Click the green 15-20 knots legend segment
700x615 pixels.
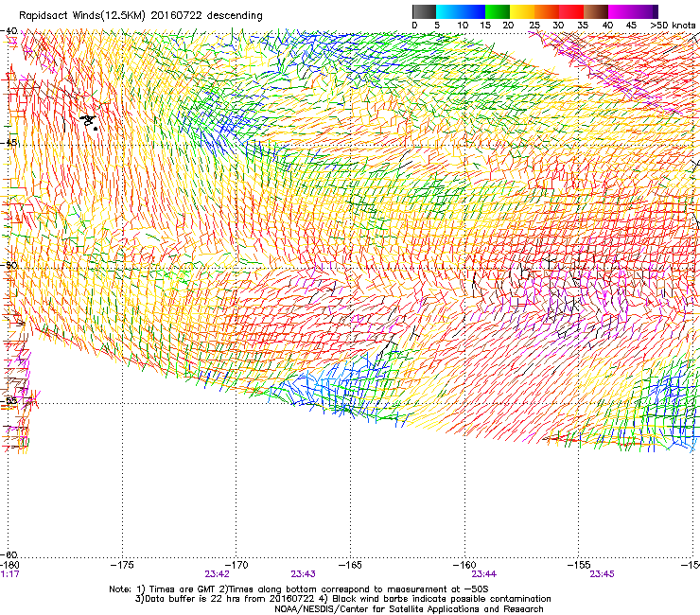[498, 11]
